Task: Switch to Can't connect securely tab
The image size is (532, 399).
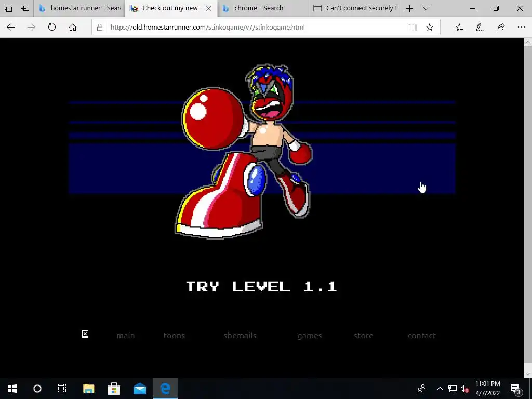Action: [354, 8]
